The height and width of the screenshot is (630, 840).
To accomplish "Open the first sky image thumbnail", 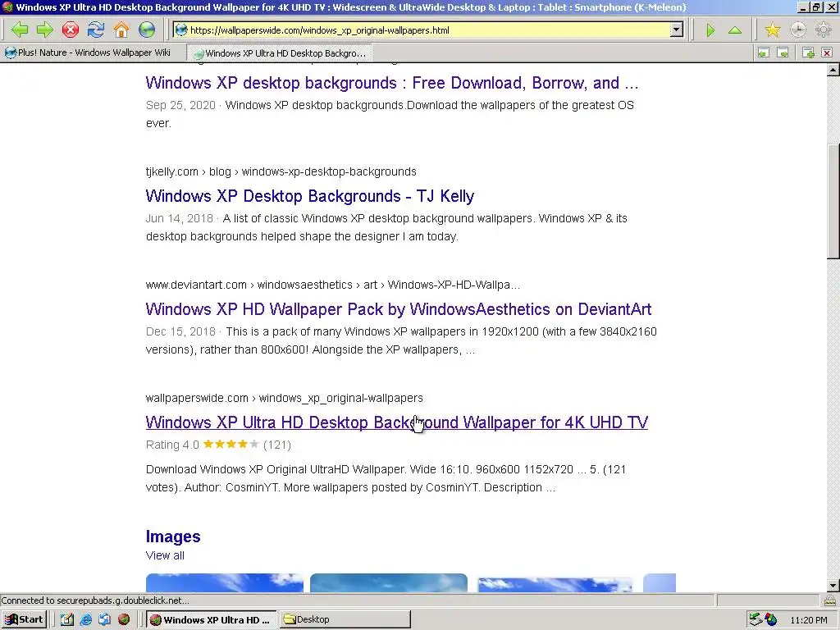I will pyautogui.click(x=225, y=583).
